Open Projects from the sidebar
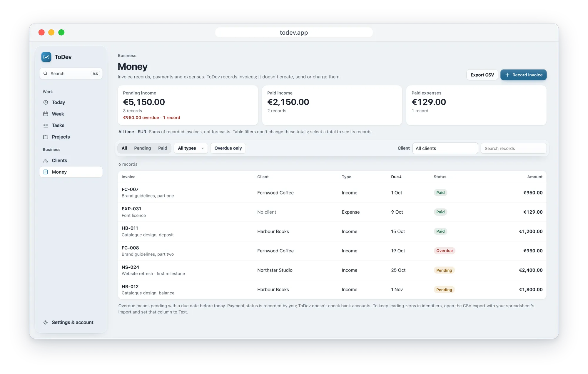Viewport: 588px width, 374px height. [x=71, y=137]
